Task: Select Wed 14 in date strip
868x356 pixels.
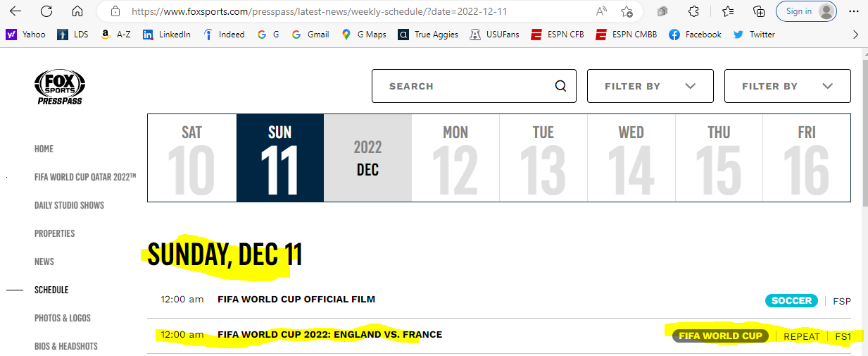Action: pyautogui.click(x=631, y=159)
